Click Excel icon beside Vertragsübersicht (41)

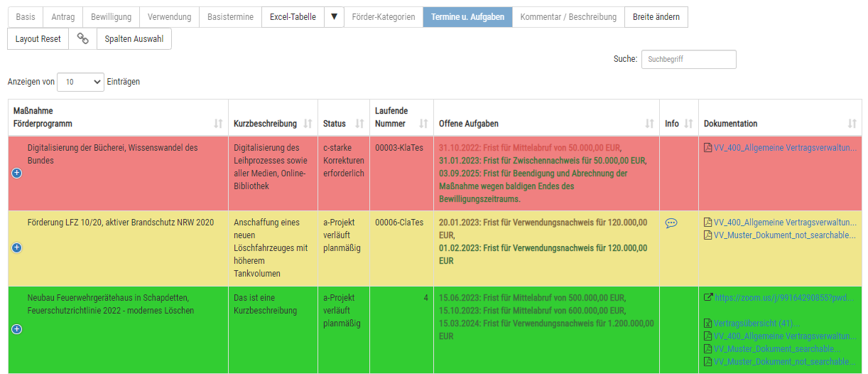point(707,324)
